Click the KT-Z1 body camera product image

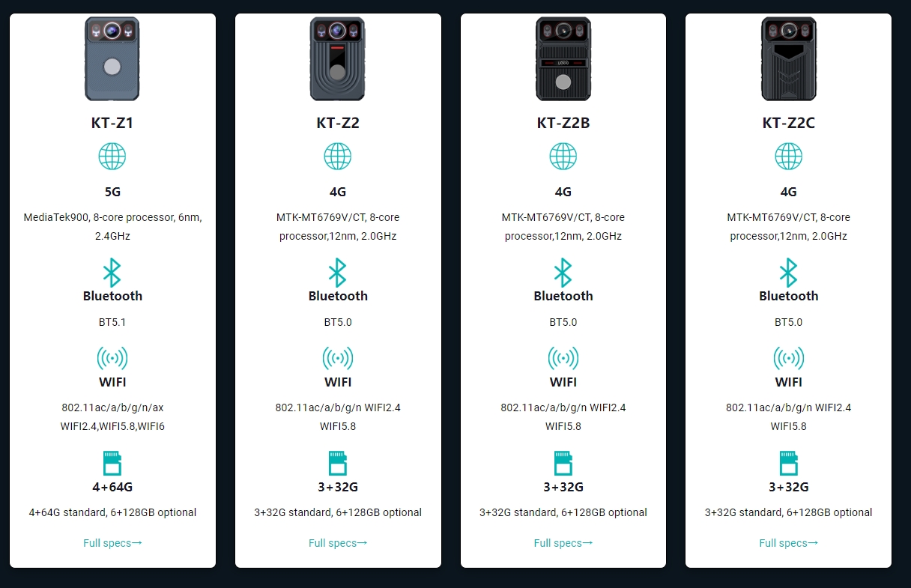(112, 59)
